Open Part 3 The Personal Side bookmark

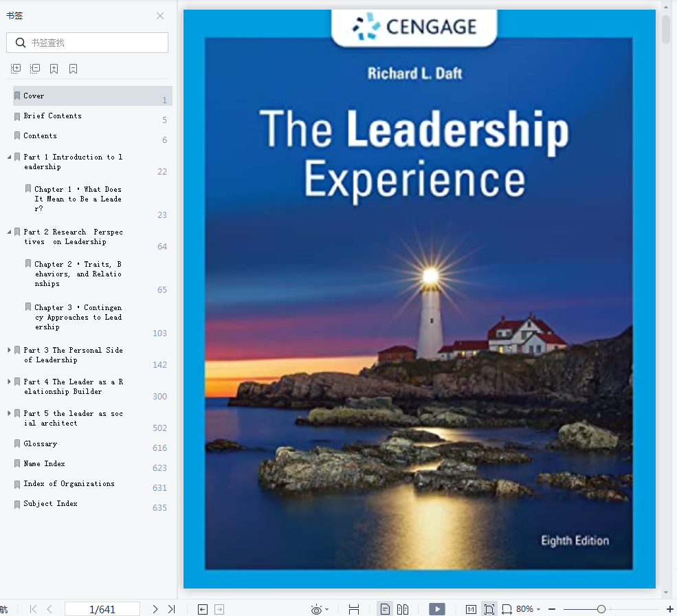tap(74, 355)
